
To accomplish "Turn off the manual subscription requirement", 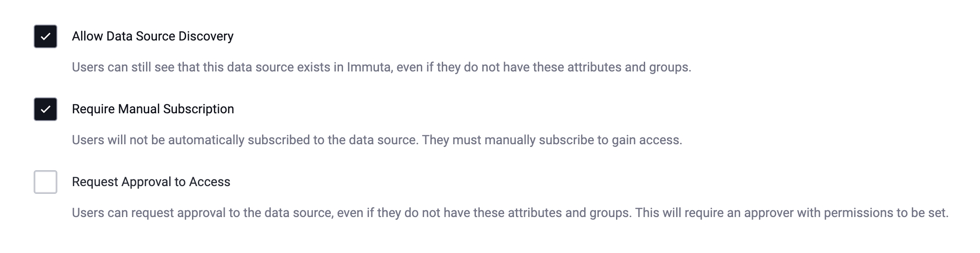I will (x=45, y=109).
